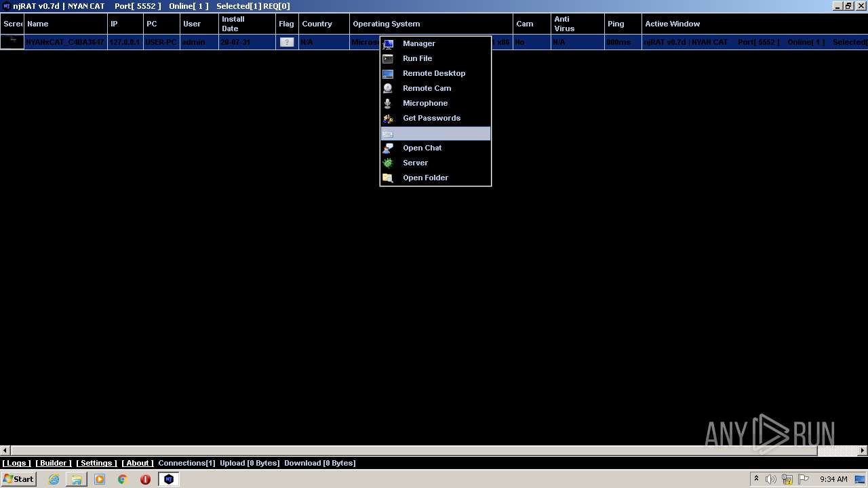Sort by the User column header
Screen dimensions: 868x488
(199, 24)
